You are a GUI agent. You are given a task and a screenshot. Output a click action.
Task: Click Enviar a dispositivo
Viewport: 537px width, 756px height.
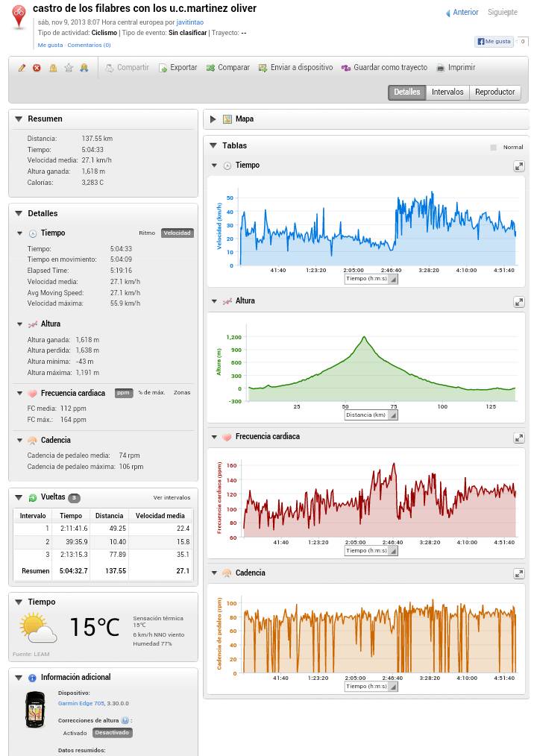(295, 68)
